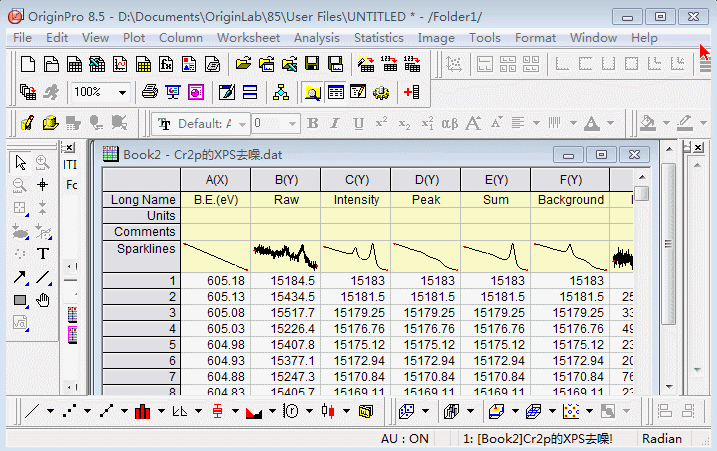Toggle Italic text formatting

(x=335, y=124)
